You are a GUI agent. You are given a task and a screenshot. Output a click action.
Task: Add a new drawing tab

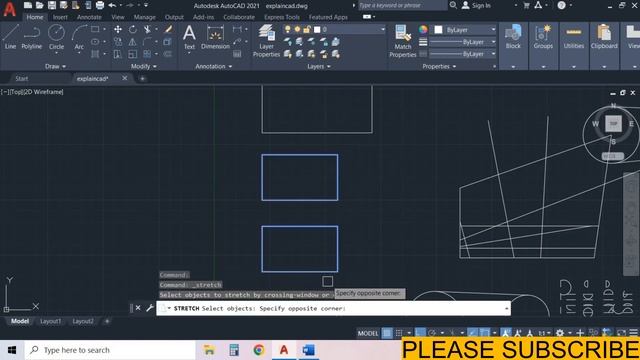pos(142,78)
